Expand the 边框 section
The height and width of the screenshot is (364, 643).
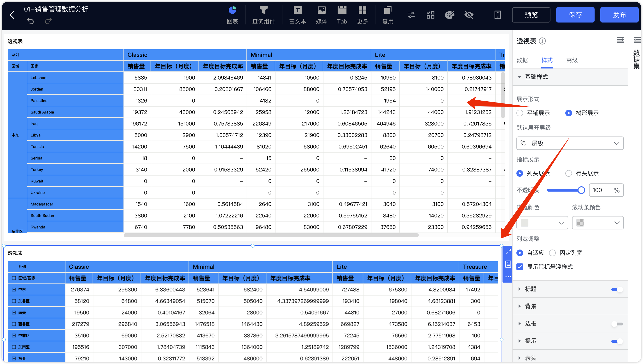[x=519, y=324]
